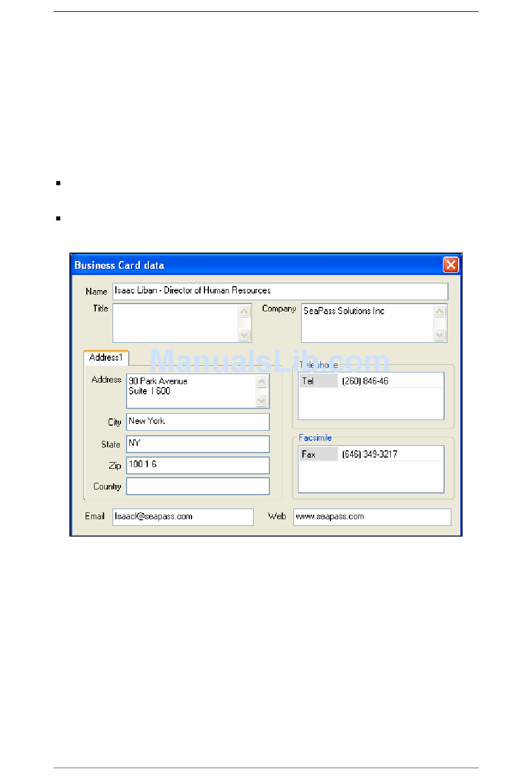
Task: Select the Fax row label
Action: pos(319,454)
